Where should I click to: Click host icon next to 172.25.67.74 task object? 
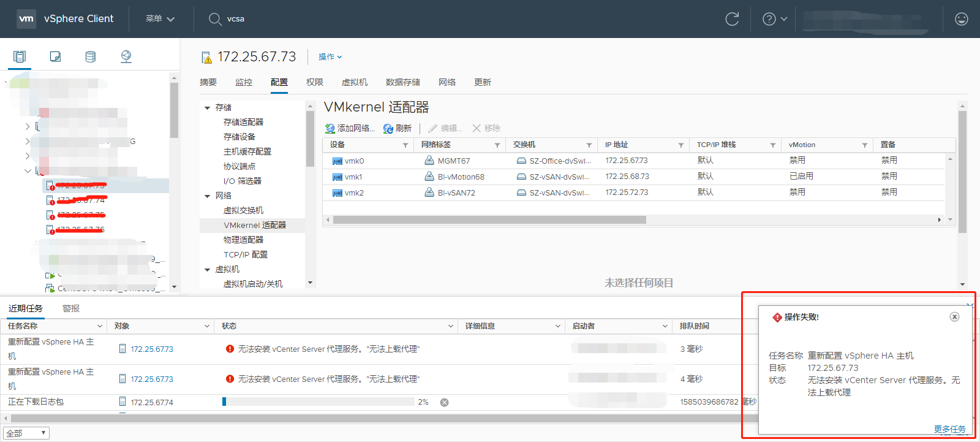pos(123,402)
